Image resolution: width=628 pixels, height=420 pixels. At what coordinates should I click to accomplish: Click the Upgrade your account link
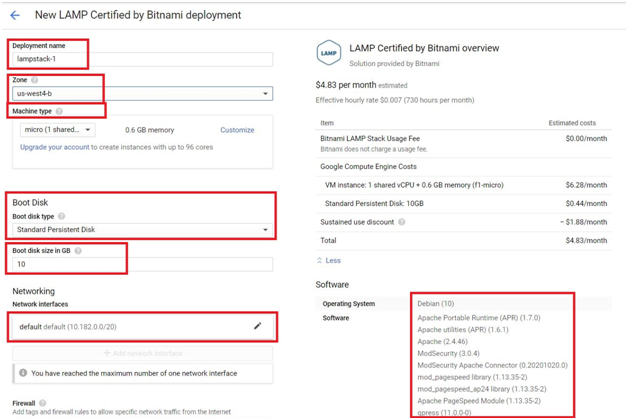pos(54,147)
